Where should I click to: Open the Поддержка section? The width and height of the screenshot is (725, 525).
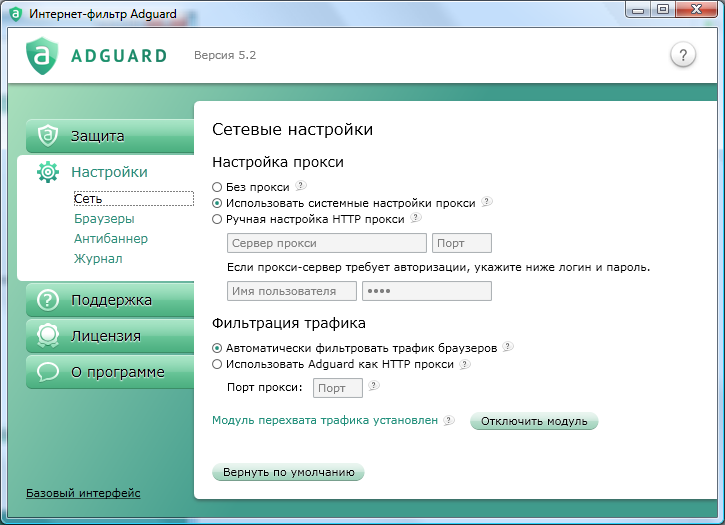pos(110,300)
